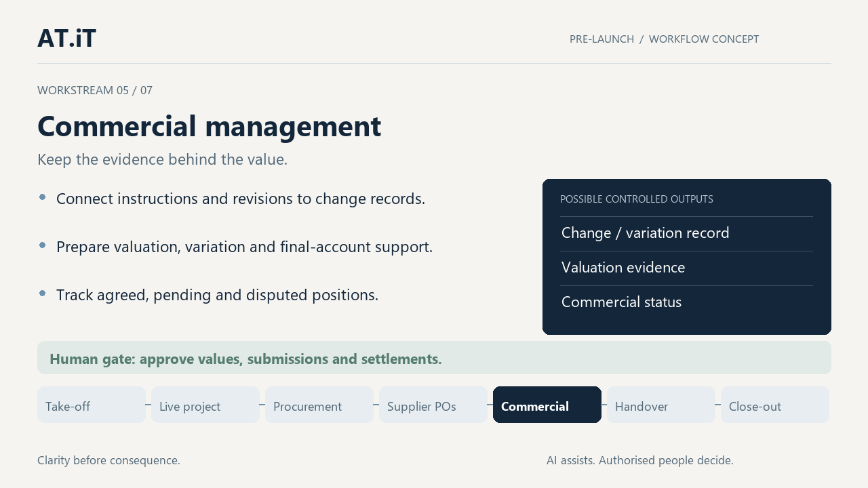Viewport: 868px width, 488px height.
Task: Click the bullet about valuation and final-account support
Action: (x=244, y=247)
